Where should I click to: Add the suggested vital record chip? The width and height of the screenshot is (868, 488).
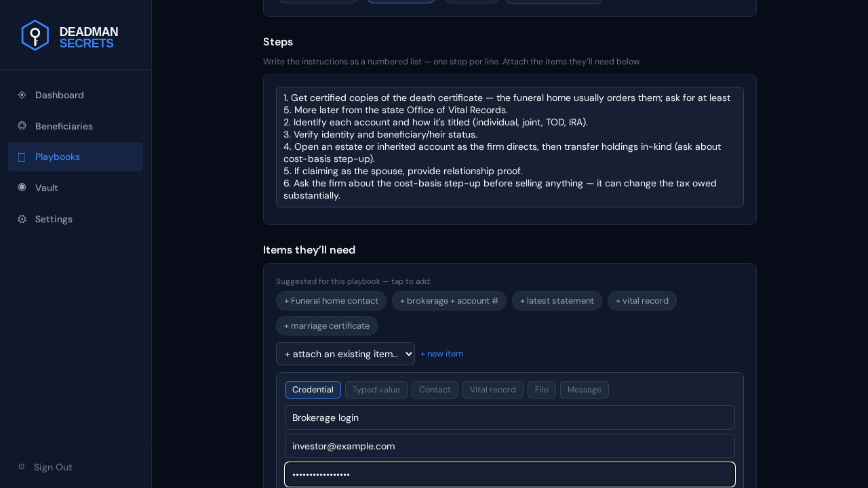642,301
